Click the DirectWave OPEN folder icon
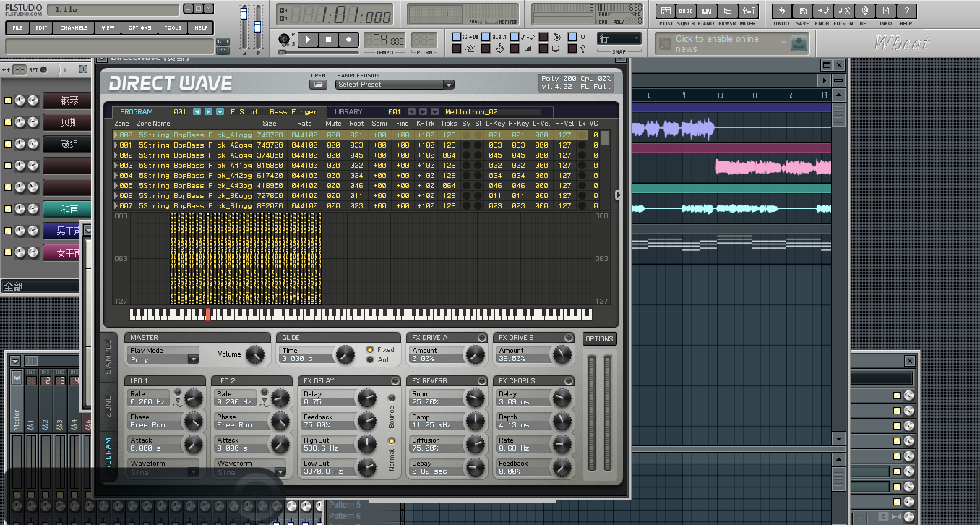 pos(318,85)
